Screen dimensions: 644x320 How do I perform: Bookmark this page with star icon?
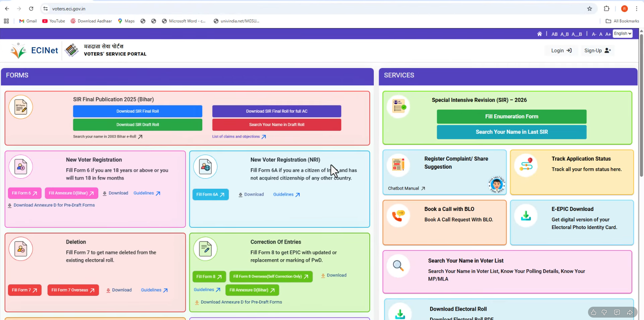point(590,8)
